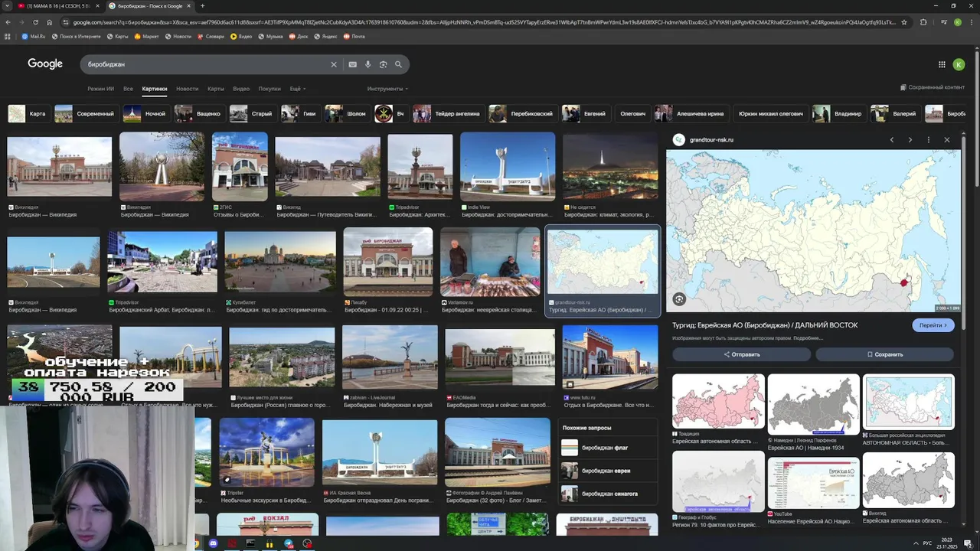980x551 pixels.
Task: Click the Сохранить button
Action: click(885, 354)
